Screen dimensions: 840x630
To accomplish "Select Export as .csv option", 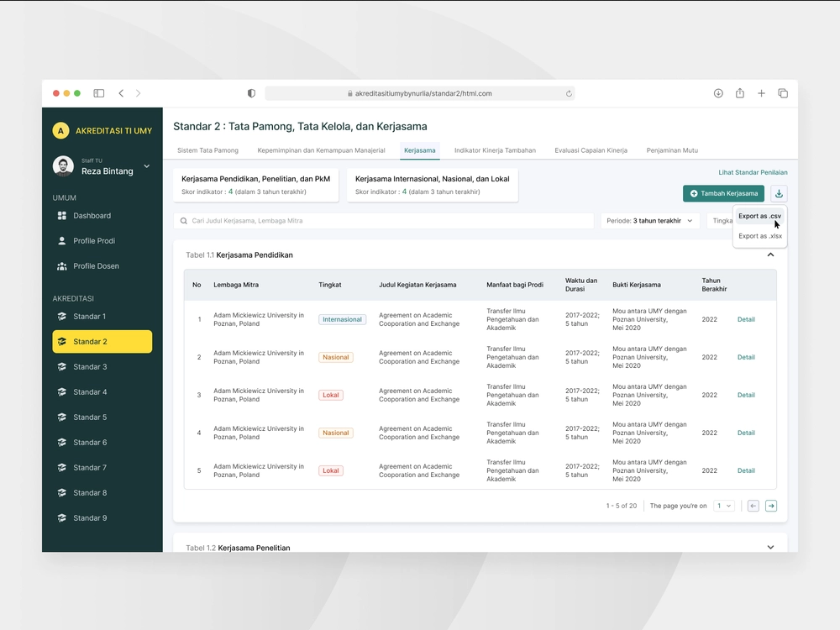I will click(x=759, y=217).
